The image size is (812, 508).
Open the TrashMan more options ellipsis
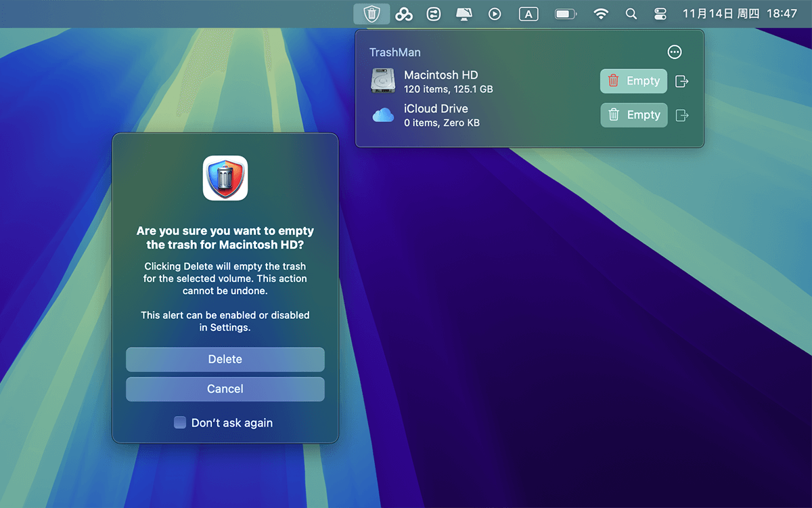675,52
